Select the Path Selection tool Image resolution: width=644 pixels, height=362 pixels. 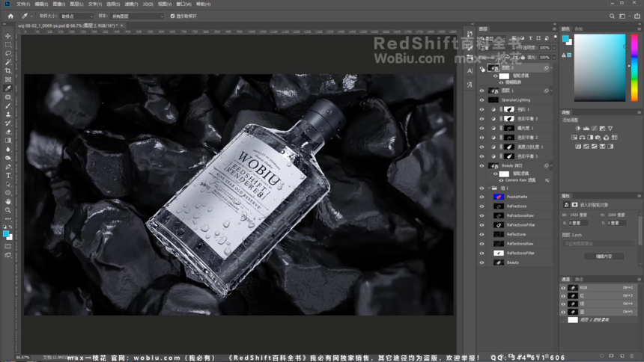pos(7,184)
